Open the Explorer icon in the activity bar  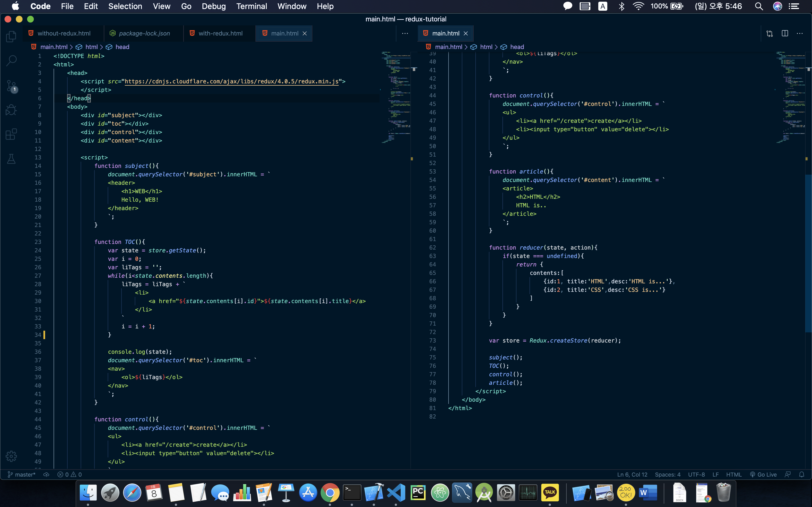(x=11, y=36)
